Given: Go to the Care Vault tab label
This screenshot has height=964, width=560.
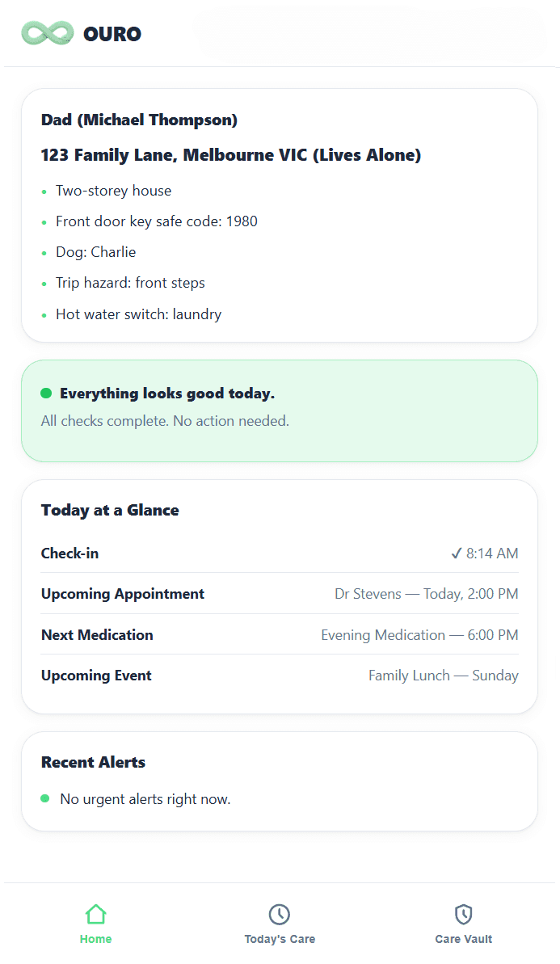Looking at the screenshot, I should coord(464,939).
